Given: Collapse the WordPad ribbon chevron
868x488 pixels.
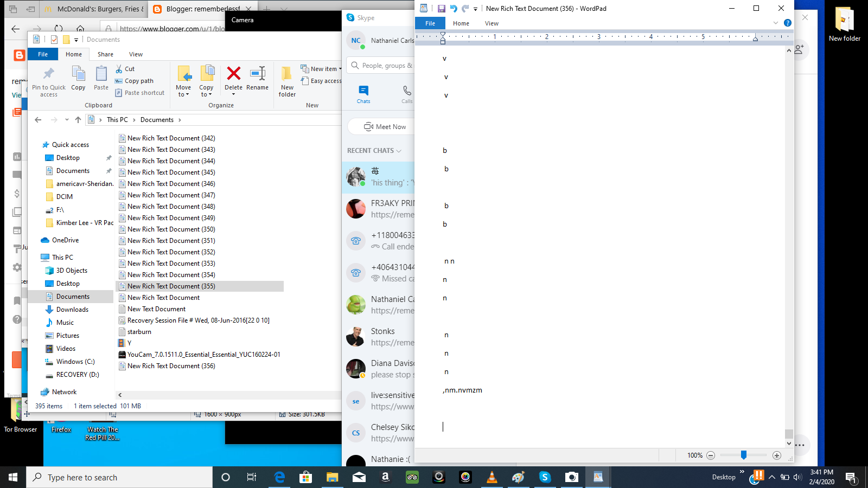Looking at the screenshot, I should click(x=776, y=23).
